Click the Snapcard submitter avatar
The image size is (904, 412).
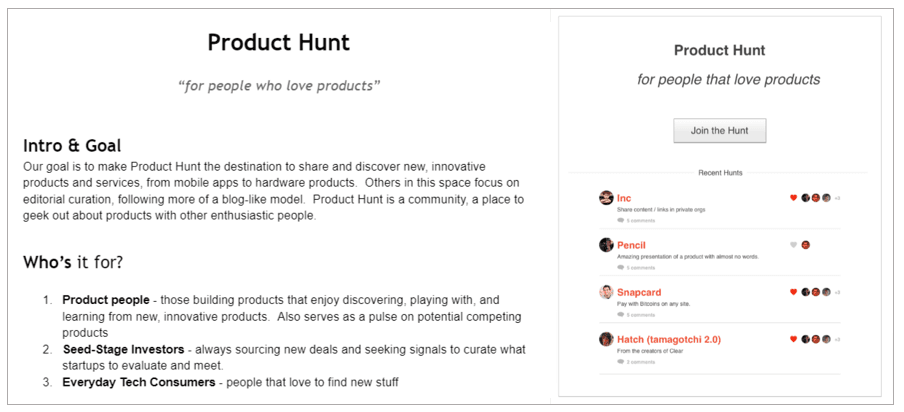(606, 292)
